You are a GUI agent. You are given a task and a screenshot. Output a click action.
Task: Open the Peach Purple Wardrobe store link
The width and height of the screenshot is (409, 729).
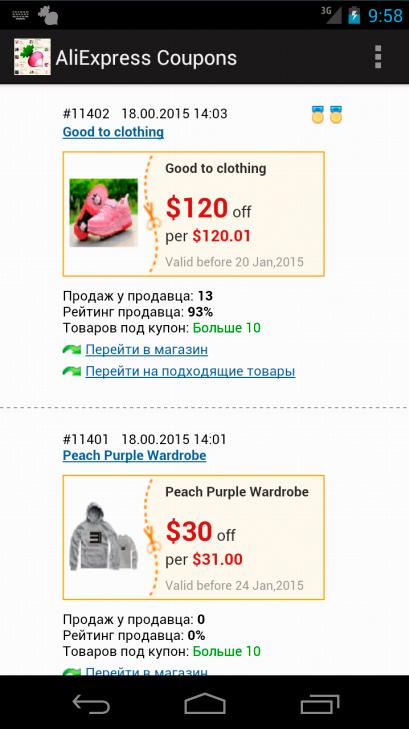tap(134, 456)
